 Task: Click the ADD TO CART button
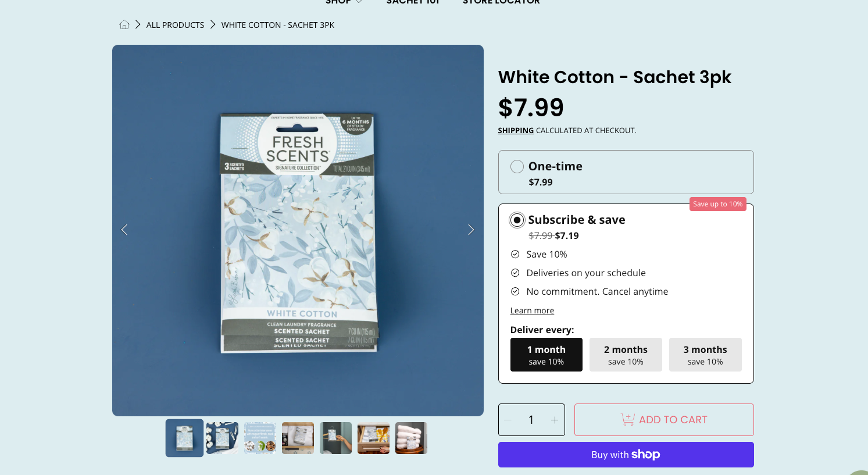[664, 419]
